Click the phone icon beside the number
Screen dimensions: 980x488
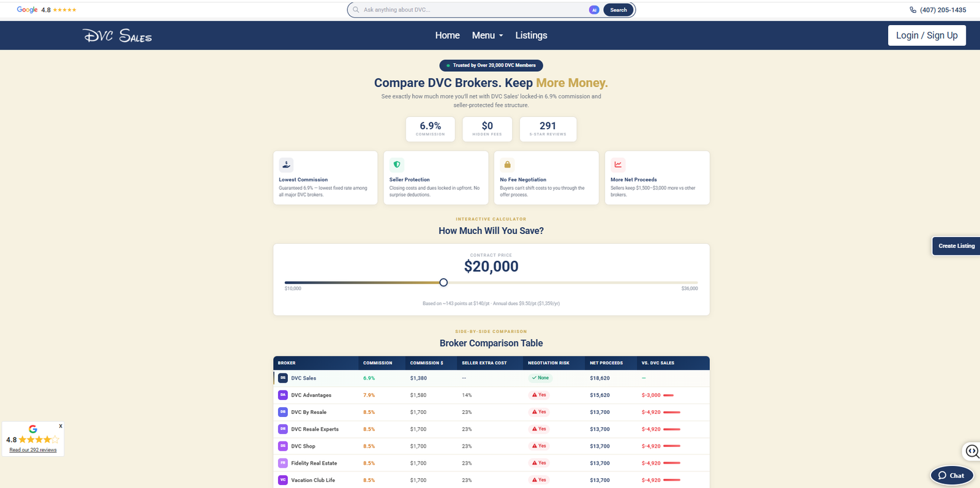point(913,10)
